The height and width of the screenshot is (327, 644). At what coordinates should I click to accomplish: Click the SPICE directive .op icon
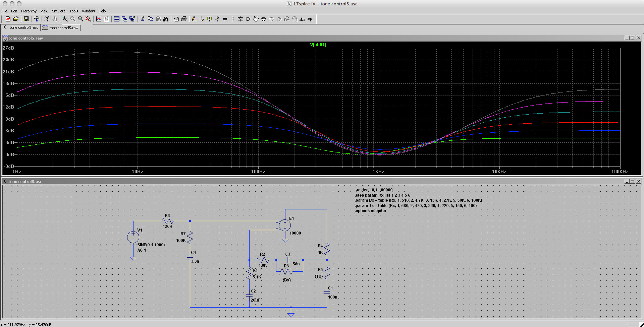(310, 19)
